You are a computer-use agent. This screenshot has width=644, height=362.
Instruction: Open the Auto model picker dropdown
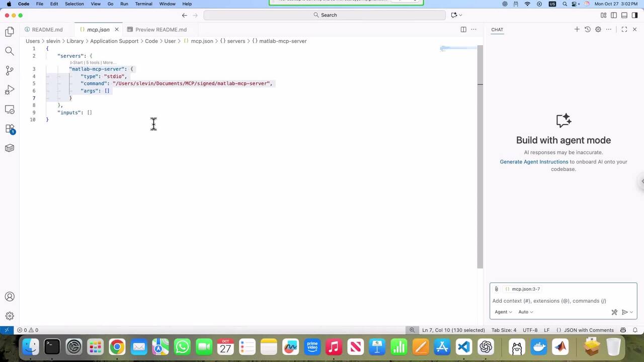[x=525, y=312]
